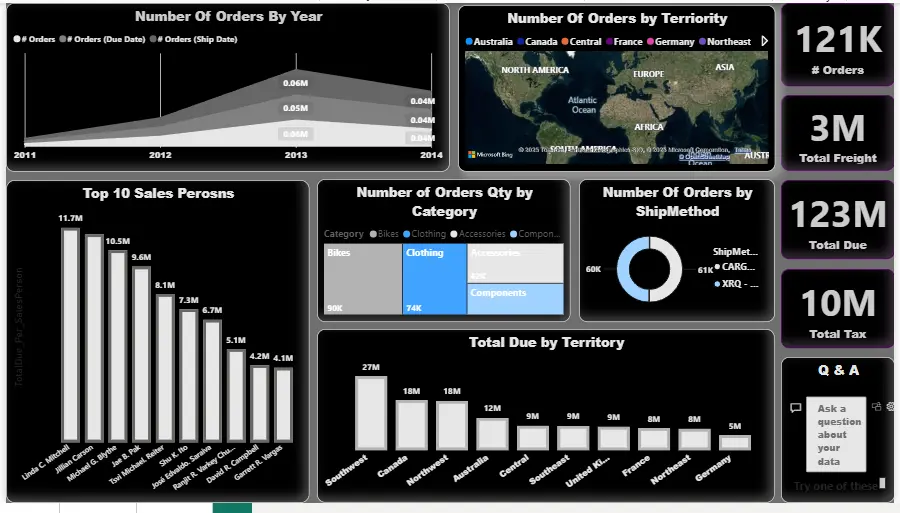
Task: Select '# Orders (Ship Date)' legend entry
Action: [193, 39]
